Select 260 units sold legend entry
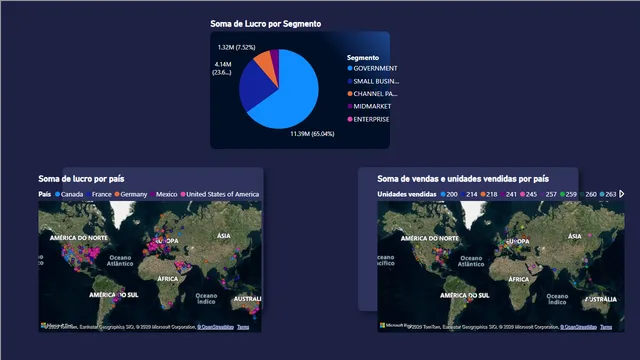Screen dimensions: 640x360 click(x=588, y=194)
